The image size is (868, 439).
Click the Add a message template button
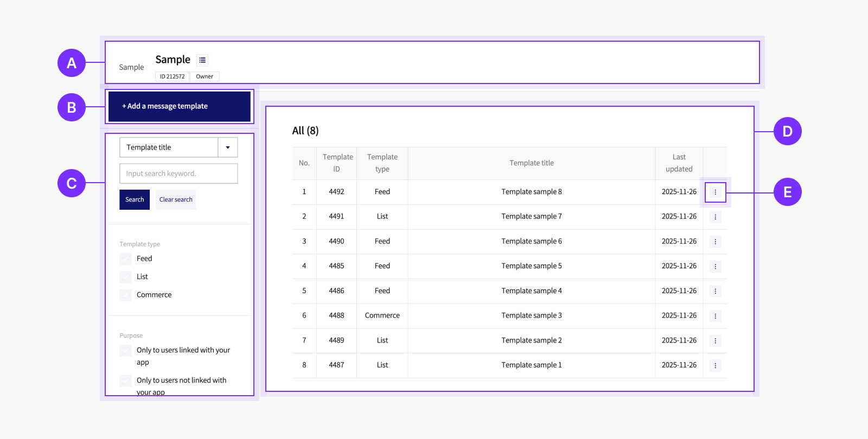point(179,107)
